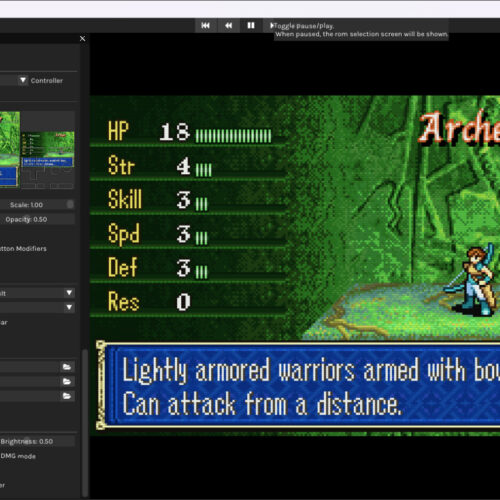The width and height of the screenshot is (500, 500).
Task: Click the path field beside top folder icon
Action: [30, 367]
